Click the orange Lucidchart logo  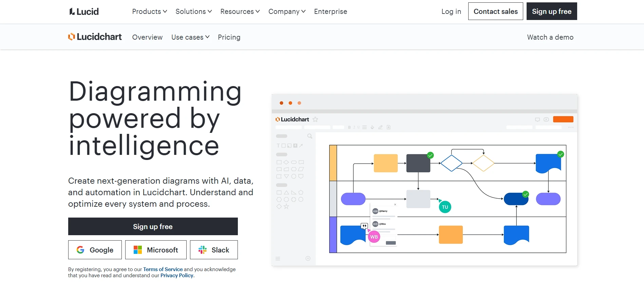pyautogui.click(x=95, y=37)
